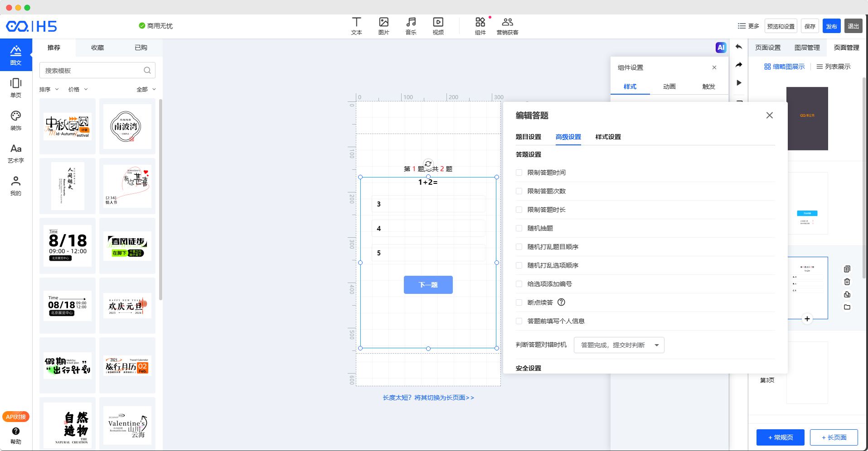Open the 判断答题对错时机 dropdown
Image resolution: width=868 pixels, height=451 pixels.
[619, 345]
